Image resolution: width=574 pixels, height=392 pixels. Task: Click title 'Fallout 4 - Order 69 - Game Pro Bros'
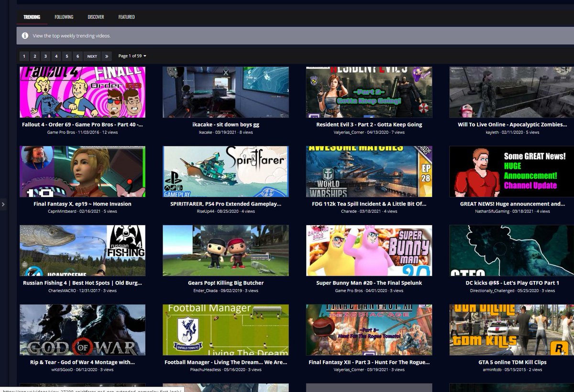pos(82,124)
